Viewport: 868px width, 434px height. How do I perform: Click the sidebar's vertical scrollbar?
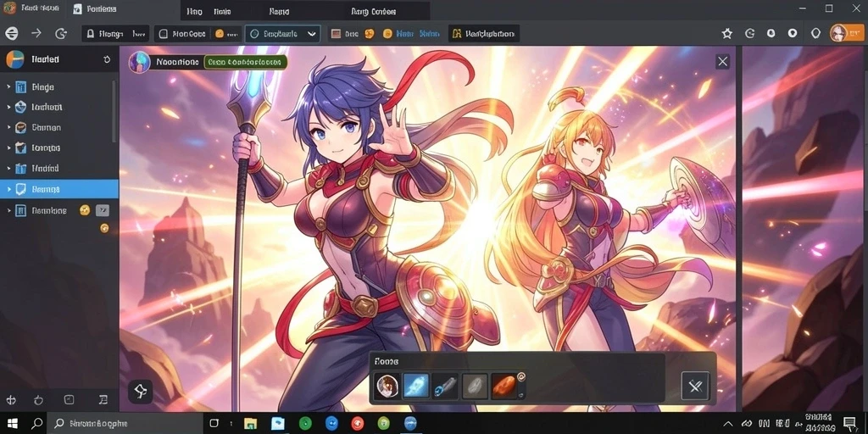tap(114, 111)
